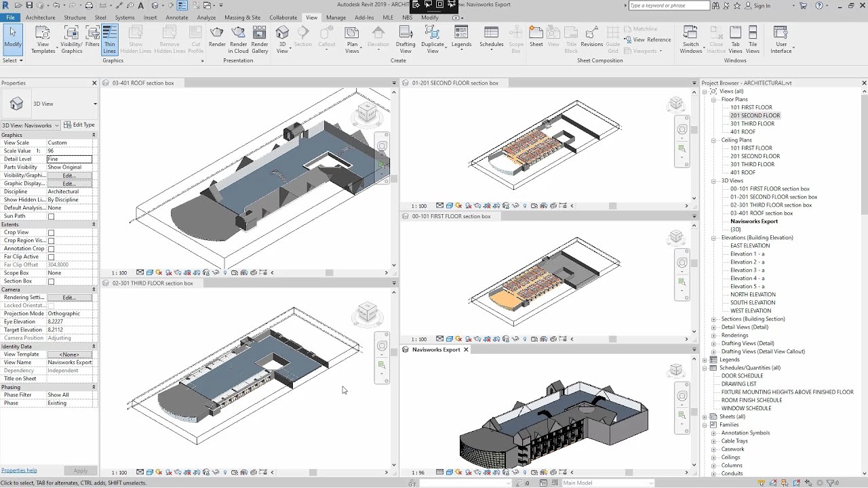Click Visibility/Graphics Edit button

[69, 176]
